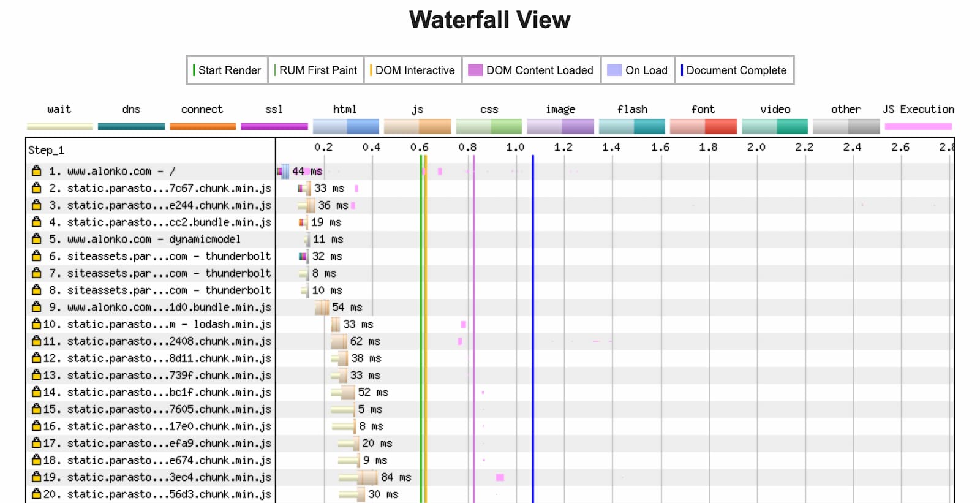980x503 pixels.
Task: Click the Start Render legend item
Action: pyautogui.click(x=227, y=70)
